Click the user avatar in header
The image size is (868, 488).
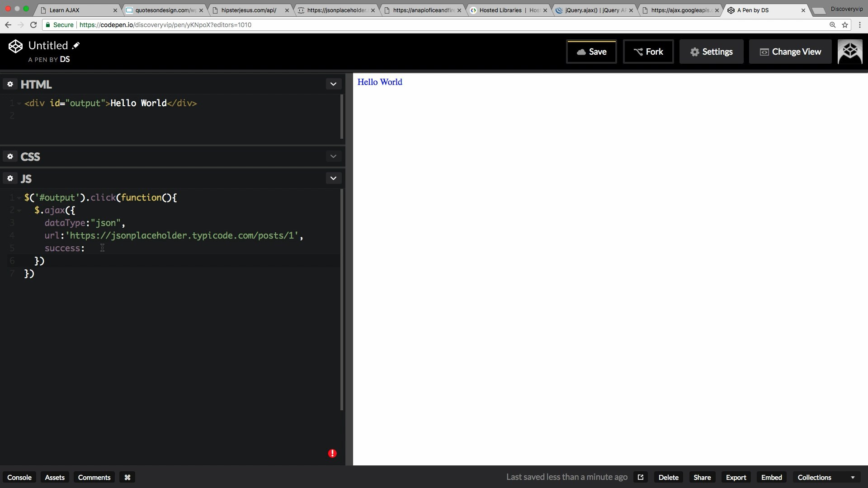[x=850, y=52]
